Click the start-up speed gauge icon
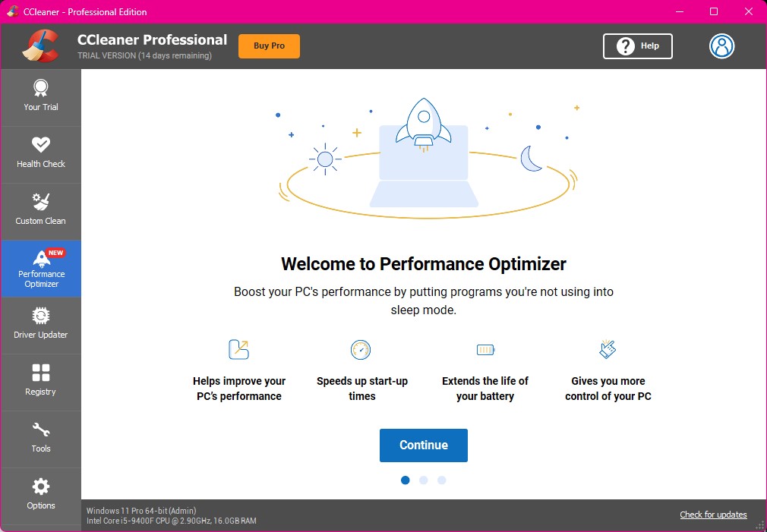 point(361,350)
